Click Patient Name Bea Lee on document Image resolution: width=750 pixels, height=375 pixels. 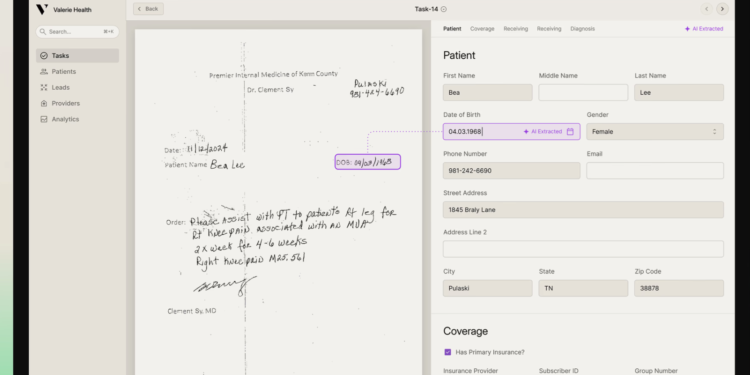[205, 165]
